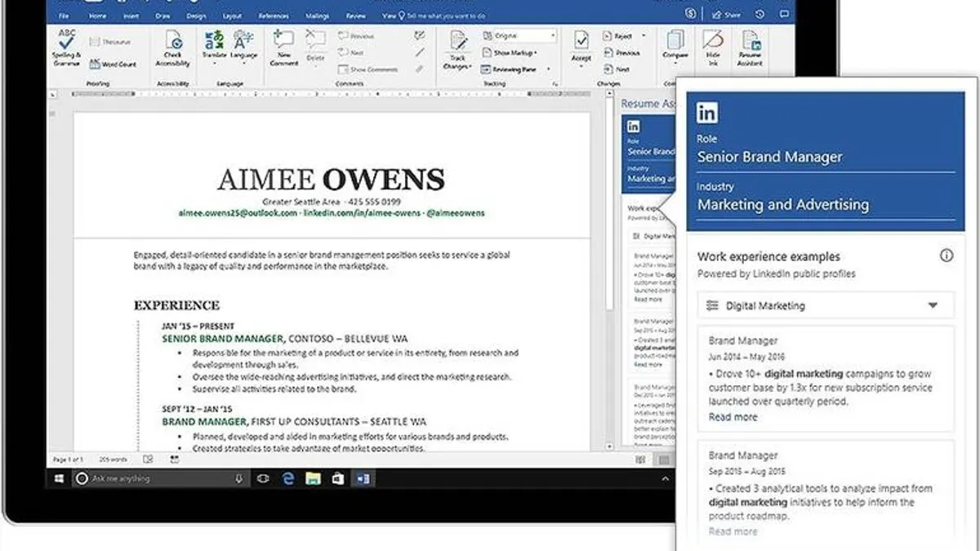The height and width of the screenshot is (551, 980).
Task: Click the LinkedIn logo in the enlarged panel
Action: tap(707, 113)
